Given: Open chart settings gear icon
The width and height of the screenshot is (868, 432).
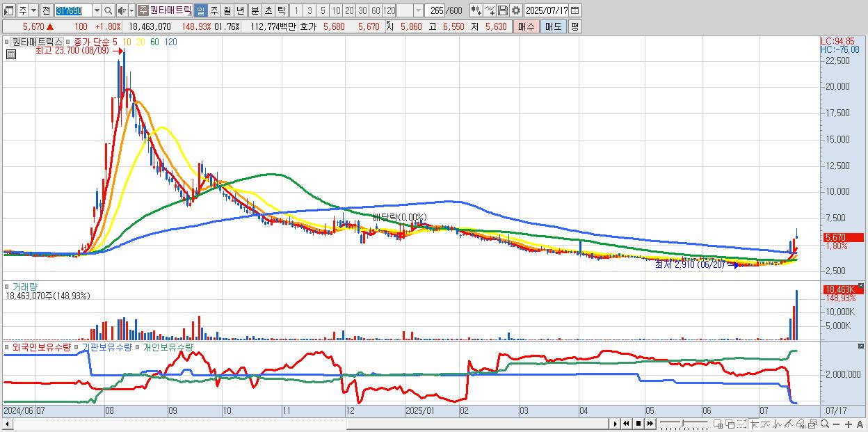Looking at the screenshot, I should tap(516, 10).
